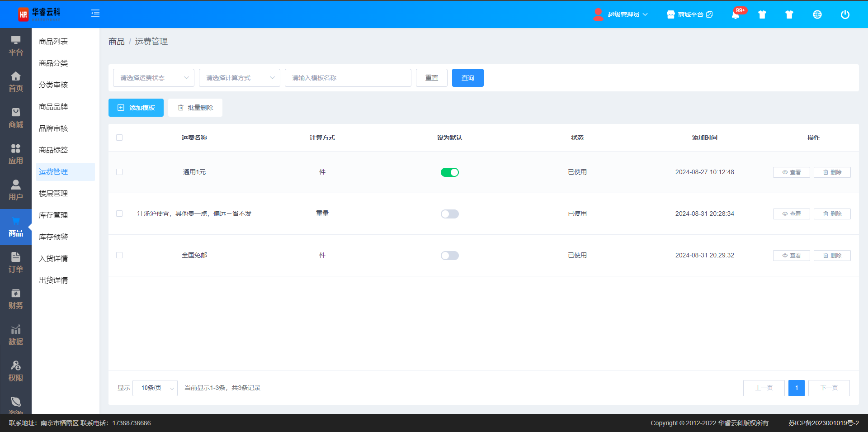
Task: Click the 添加模板 button
Action: click(x=136, y=108)
